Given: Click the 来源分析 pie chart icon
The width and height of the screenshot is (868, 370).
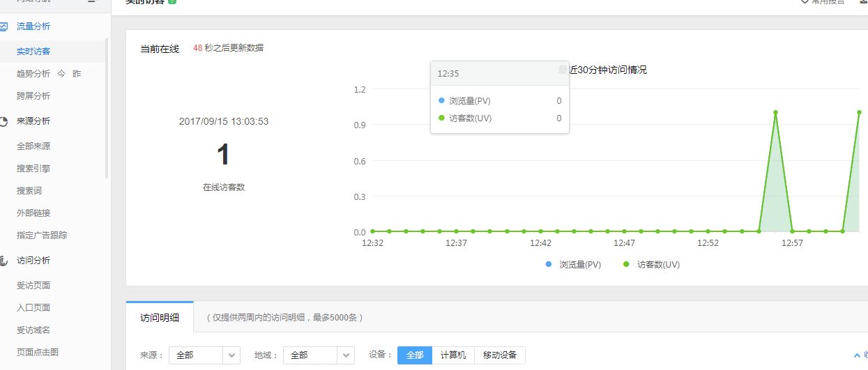Looking at the screenshot, I should [x=4, y=121].
